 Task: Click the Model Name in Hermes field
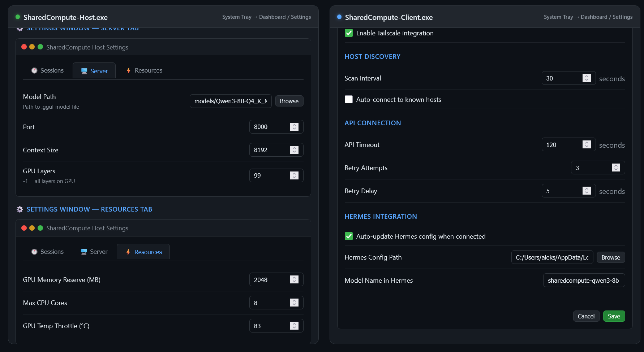[584, 280]
